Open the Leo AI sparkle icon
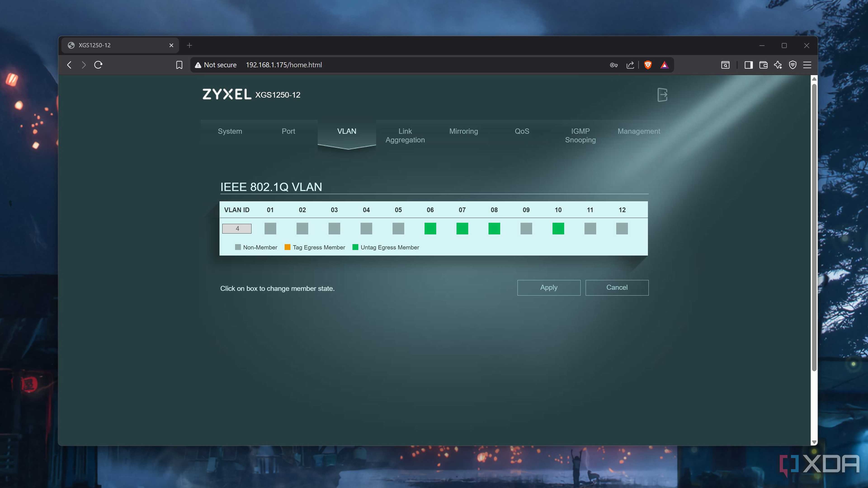Image resolution: width=868 pixels, height=488 pixels. click(x=778, y=65)
